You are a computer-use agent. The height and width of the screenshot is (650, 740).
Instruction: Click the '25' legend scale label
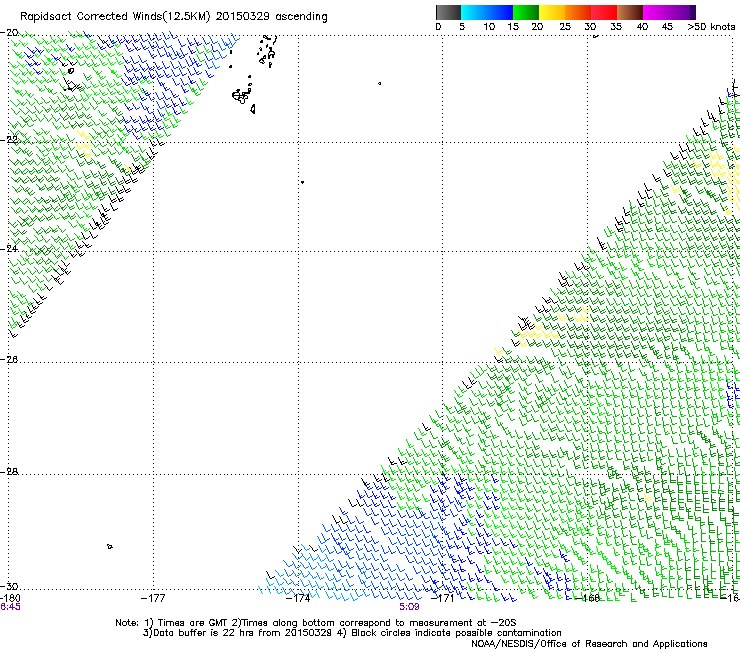(565, 27)
